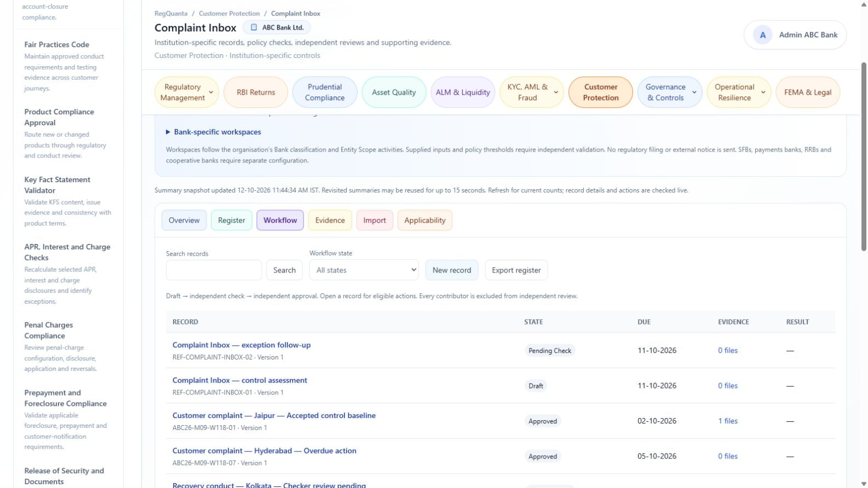This screenshot has width=868, height=488.
Task: Open 0 files for the control assessment record
Action: tap(728, 386)
